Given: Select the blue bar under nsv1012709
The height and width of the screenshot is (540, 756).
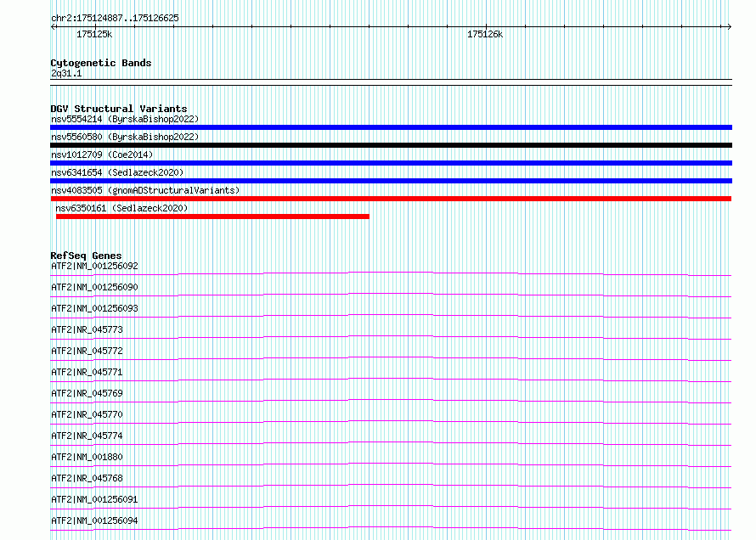Looking at the screenshot, I should [x=391, y=163].
